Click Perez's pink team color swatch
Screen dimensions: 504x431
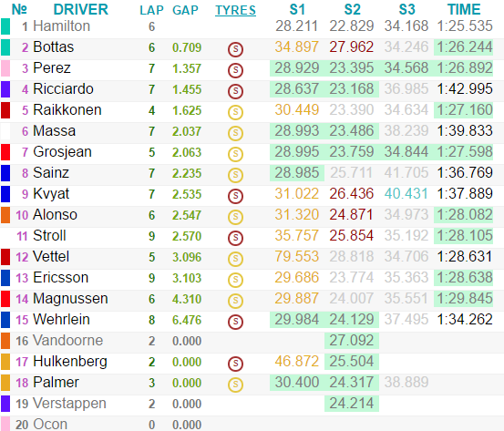(5, 68)
